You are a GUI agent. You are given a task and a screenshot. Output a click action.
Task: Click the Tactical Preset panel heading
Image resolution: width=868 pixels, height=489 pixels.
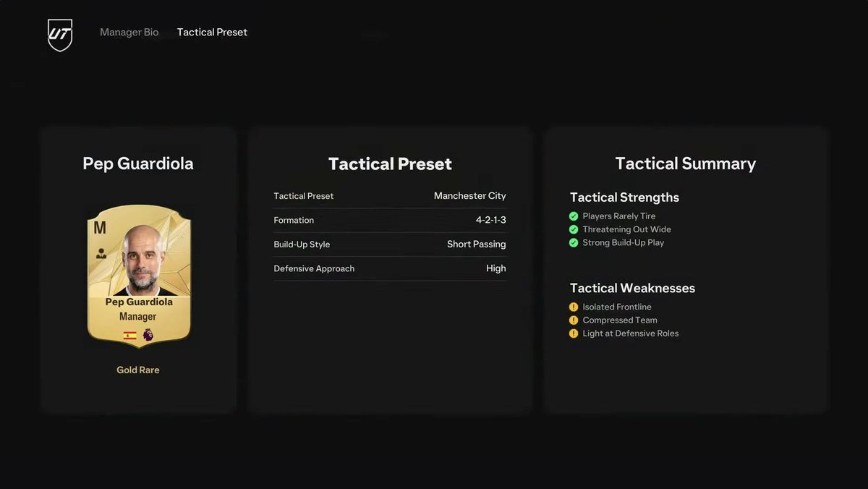(x=390, y=164)
